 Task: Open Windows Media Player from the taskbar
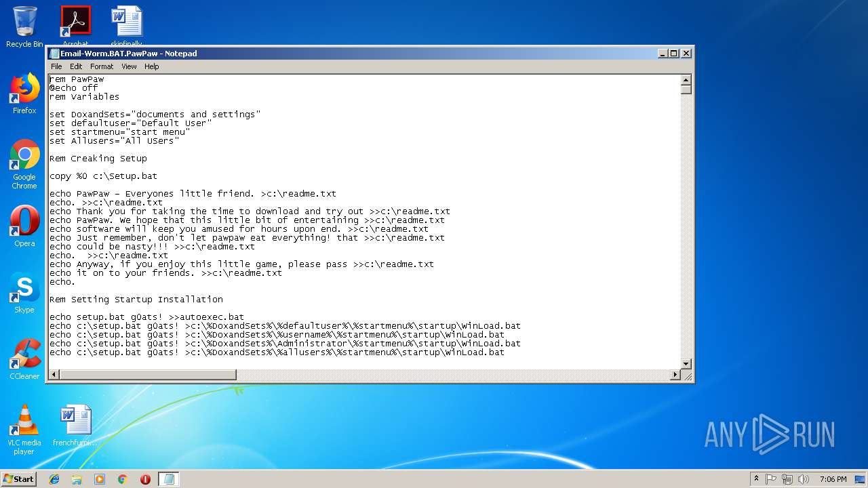click(x=100, y=479)
